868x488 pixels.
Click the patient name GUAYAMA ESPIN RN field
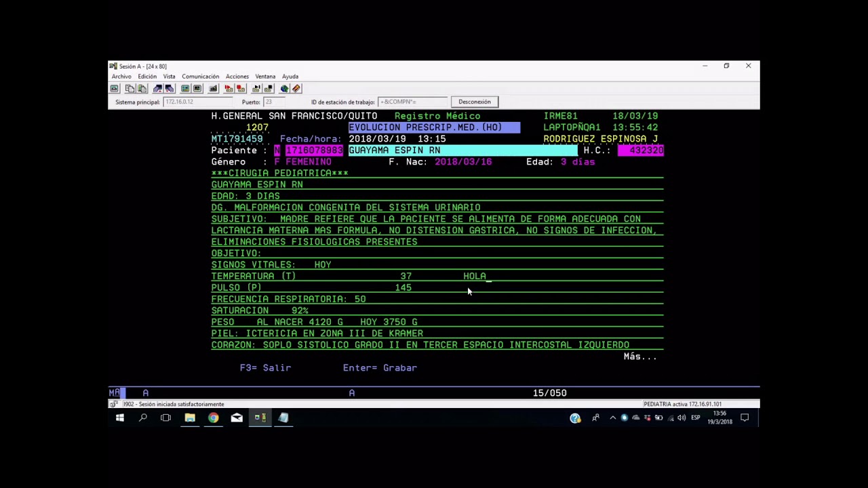462,150
